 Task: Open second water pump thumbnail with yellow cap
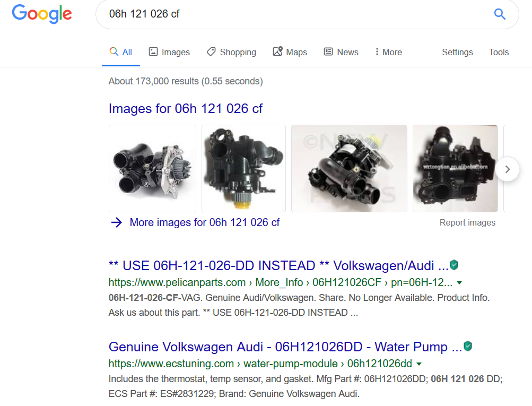pyautogui.click(x=243, y=168)
